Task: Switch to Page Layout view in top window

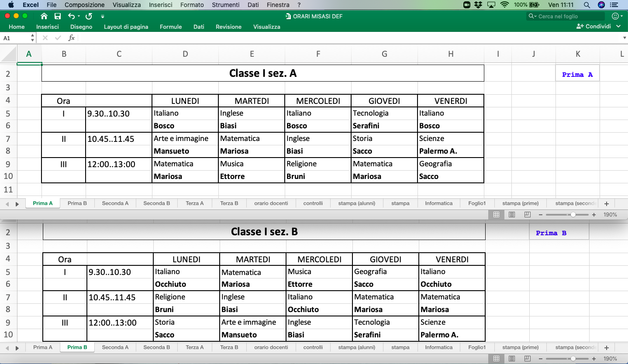Action: 512,215
